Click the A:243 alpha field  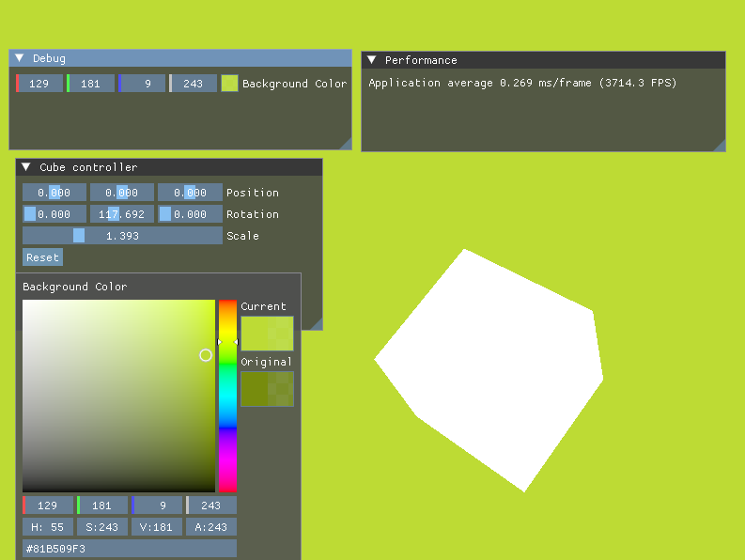click(x=211, y=527)
